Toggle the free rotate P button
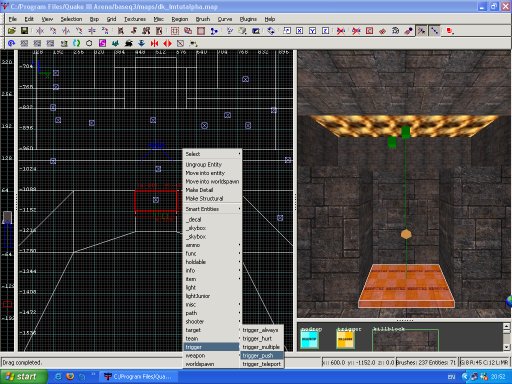 click(287, 31)
